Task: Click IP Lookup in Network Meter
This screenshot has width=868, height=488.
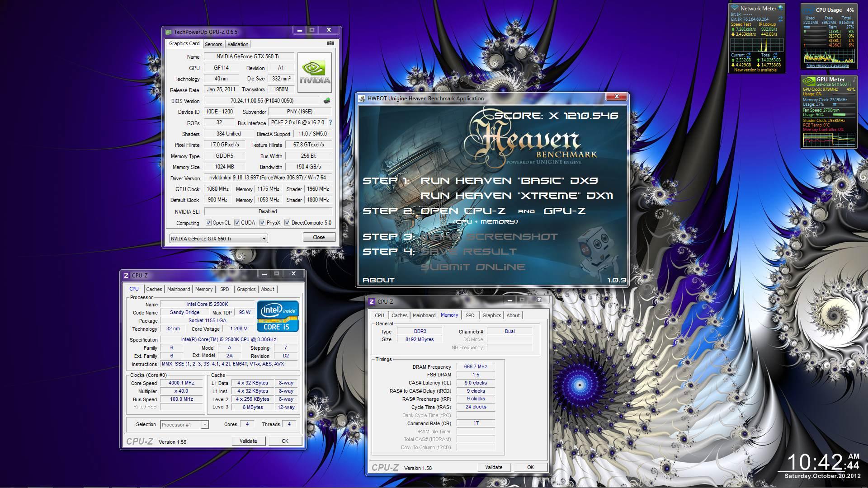Action: 767,24
